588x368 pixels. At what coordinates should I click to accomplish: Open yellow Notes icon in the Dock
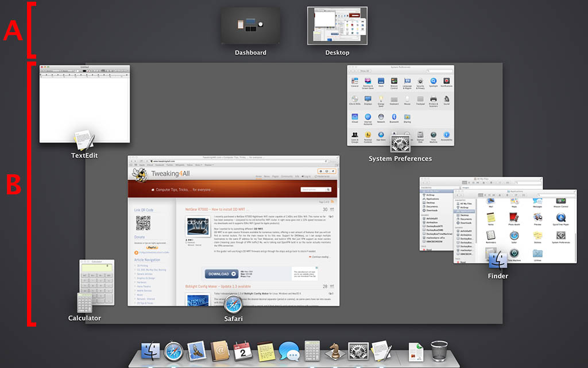[x=265, y=351]
